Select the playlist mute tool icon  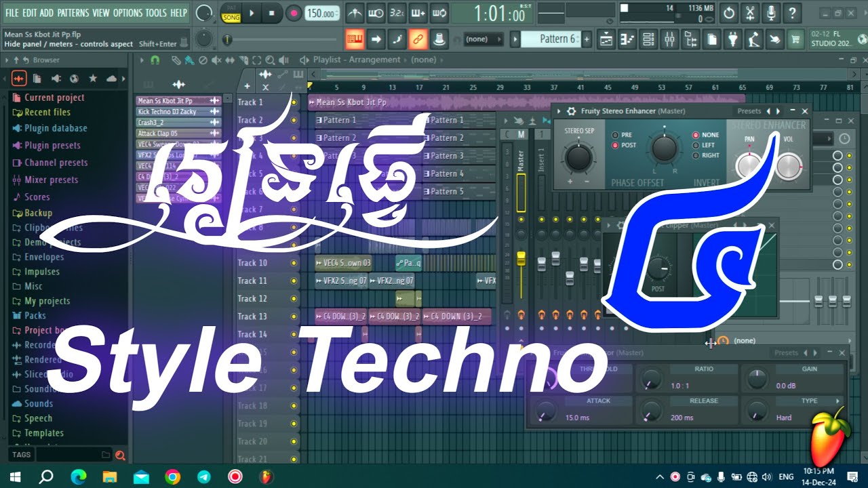pos(216,60)
